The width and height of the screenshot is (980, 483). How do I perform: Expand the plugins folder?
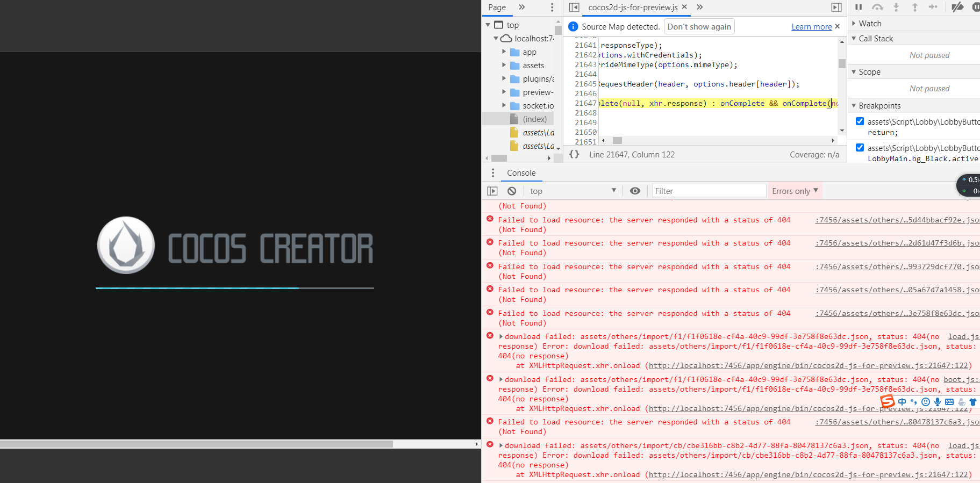[x=504, y=78]
